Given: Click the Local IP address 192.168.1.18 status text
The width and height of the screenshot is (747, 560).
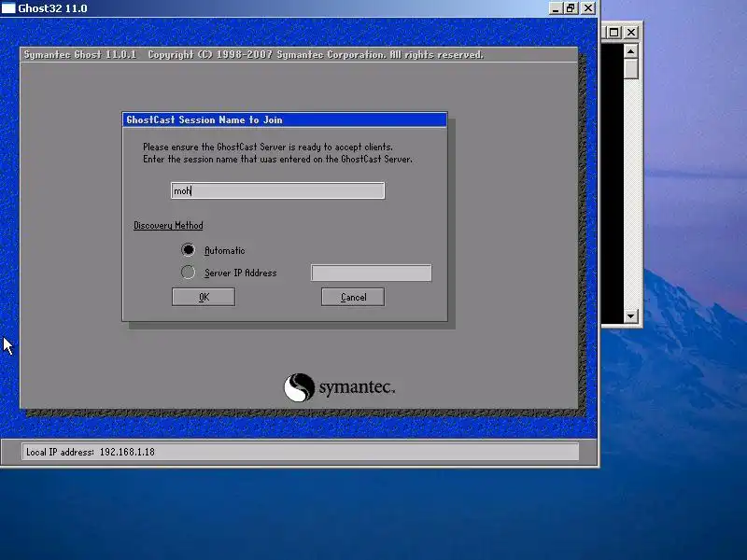Looking at the screenshot, I should [91, 452].
